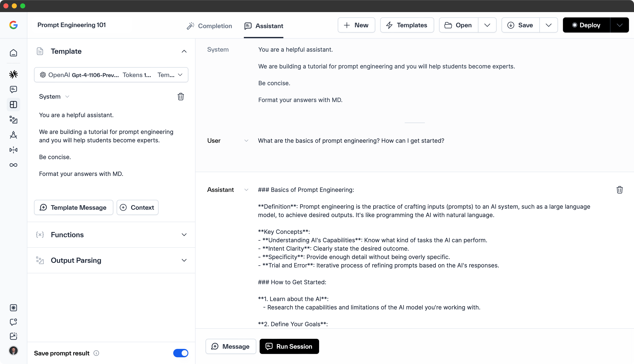Click the Run Session button
Viewport: 634px width, 364px height.
pyautogui.click(x=289, y=346)
